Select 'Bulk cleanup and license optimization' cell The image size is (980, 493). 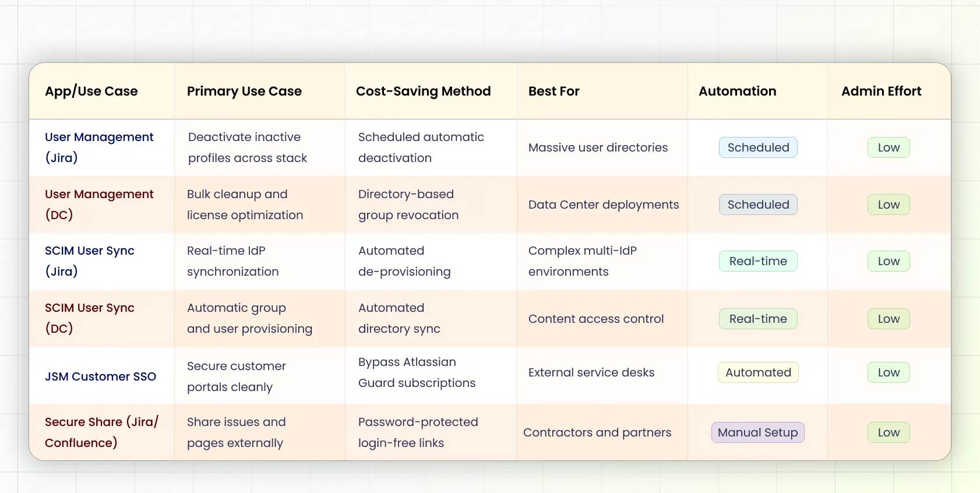tap(260, 205)
